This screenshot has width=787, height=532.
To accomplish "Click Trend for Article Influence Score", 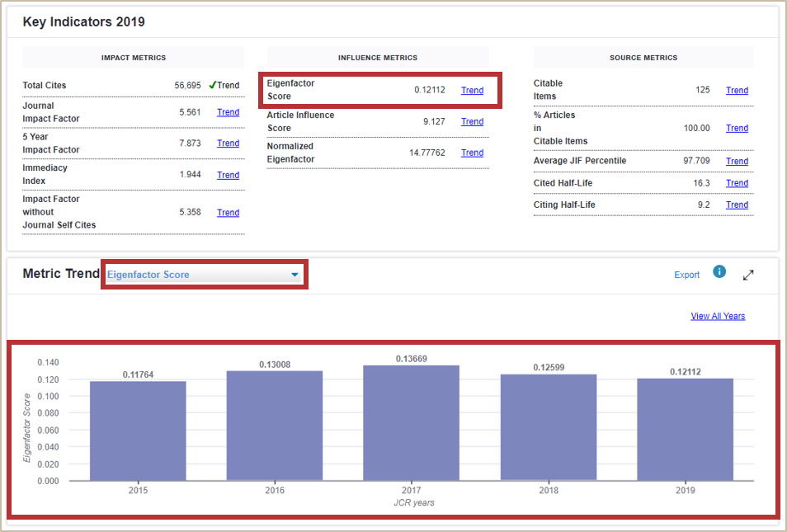I will click(x=472, y=122).
